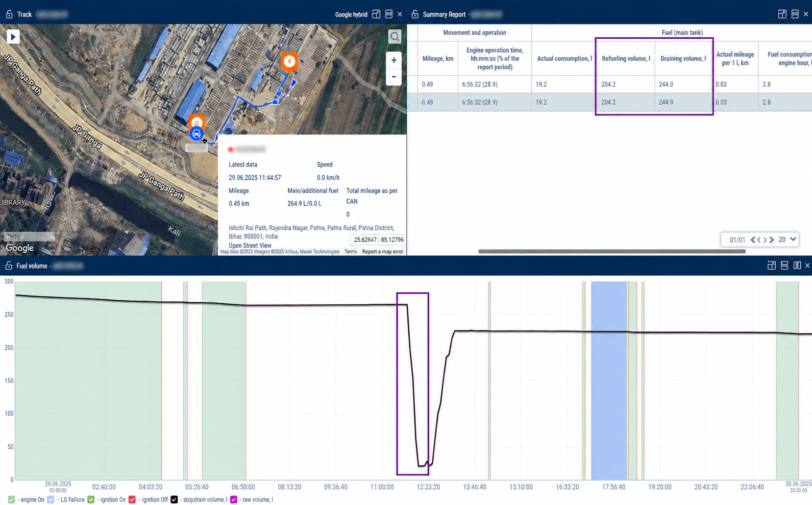Sort by Mileage, km column header
Image resolution: width=812 pixels, height=505 pixels.
pyautogui.click(x=438, y=59)
